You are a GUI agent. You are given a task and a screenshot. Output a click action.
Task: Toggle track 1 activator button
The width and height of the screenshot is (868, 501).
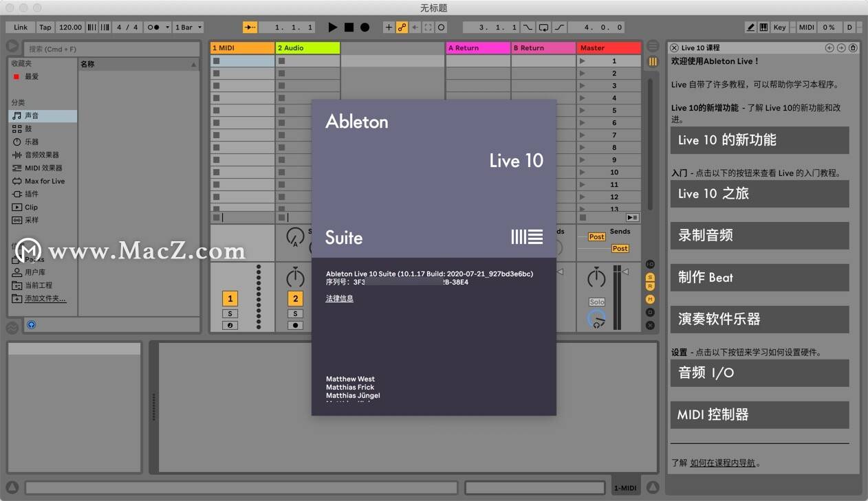coord(230,298)
